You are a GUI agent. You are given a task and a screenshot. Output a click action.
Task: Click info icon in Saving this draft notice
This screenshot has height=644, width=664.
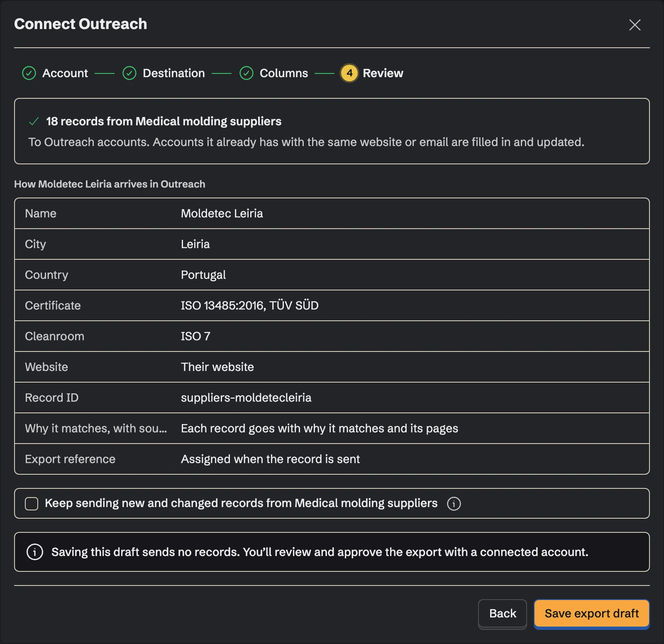[35, 552]
